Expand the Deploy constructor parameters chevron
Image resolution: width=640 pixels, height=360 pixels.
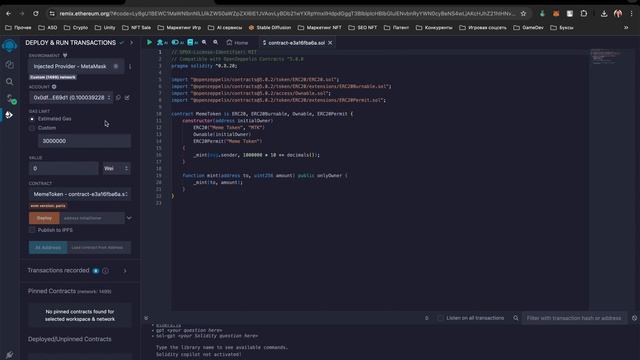click(x=129, y=218)
